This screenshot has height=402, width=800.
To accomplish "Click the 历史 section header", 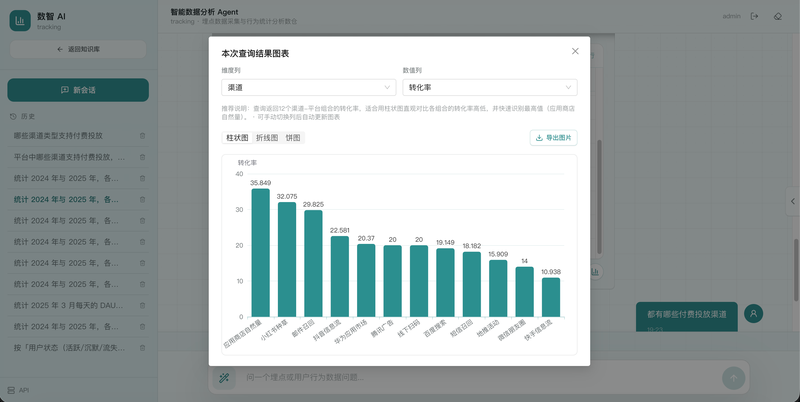I will pyautogui.click(x=23, y=116).
